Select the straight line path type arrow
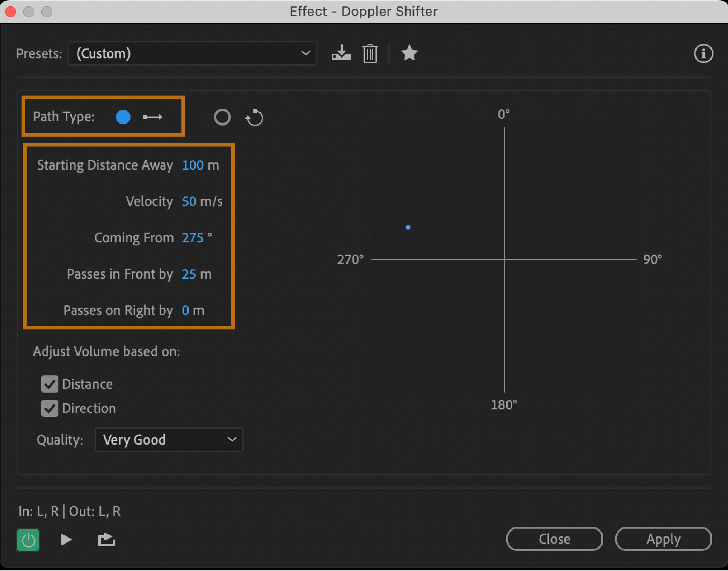Screen dimensions: 728x571 point(152,117)
